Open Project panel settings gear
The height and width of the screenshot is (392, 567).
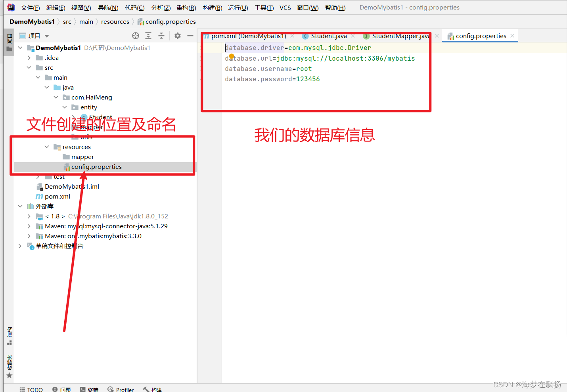coord(178,36)
